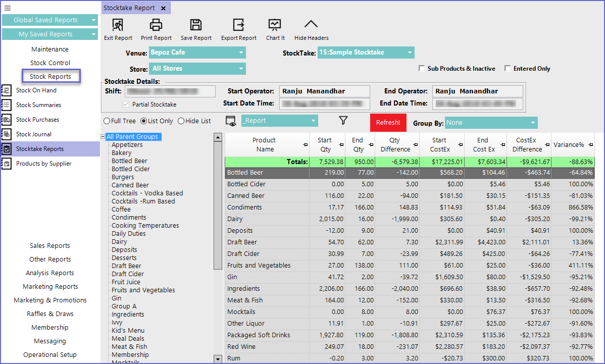Click the Exit Report icon
Image resolution: width=605 pixels, height=364 pixels.
[x=118, y=25]
